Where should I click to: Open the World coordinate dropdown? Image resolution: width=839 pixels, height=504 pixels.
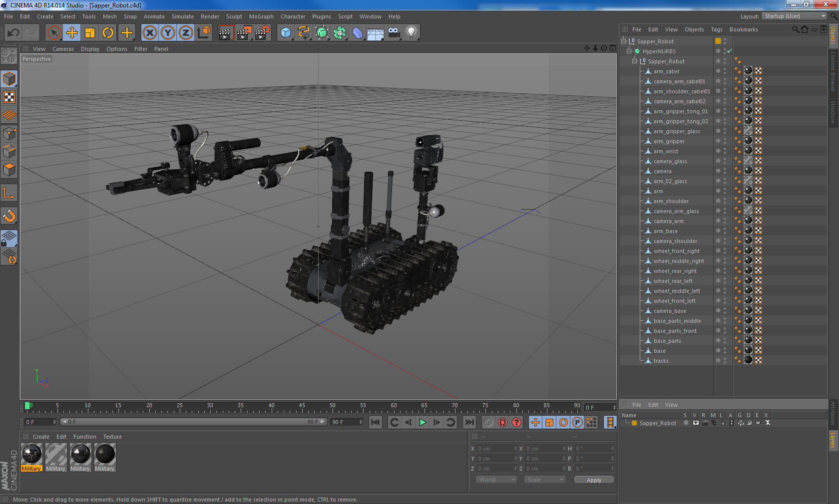(x=496, y=480)
